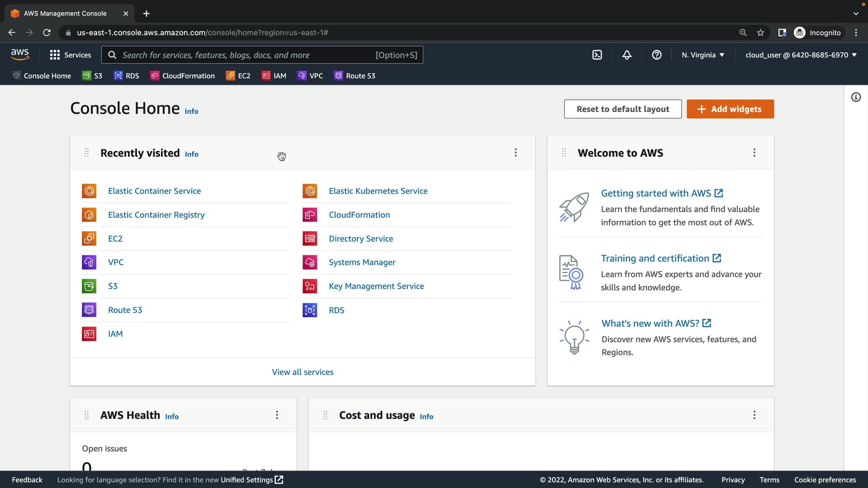Click the View all services link

(302, 372)
